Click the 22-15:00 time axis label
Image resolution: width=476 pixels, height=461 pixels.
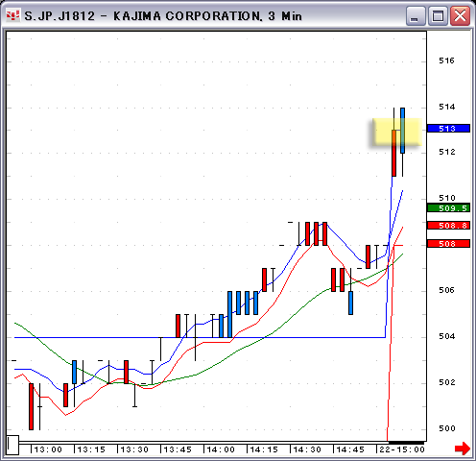(x=402, y=449)
